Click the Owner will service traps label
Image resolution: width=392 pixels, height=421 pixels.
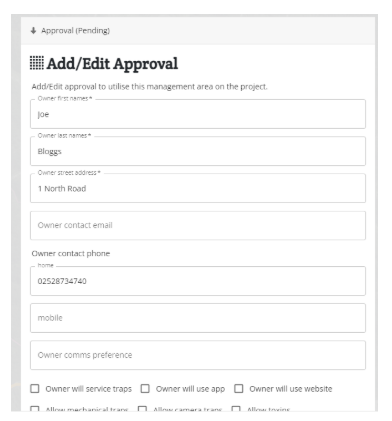click(x=89, y=389)
